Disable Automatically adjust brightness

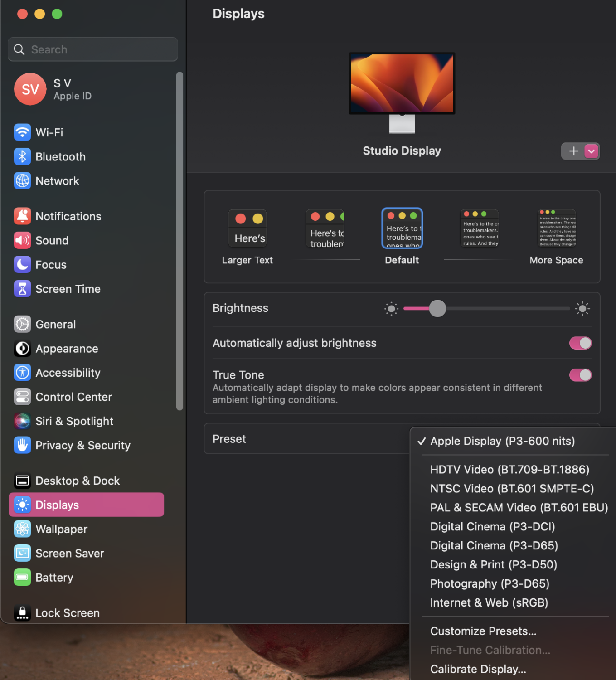point(580,343)
